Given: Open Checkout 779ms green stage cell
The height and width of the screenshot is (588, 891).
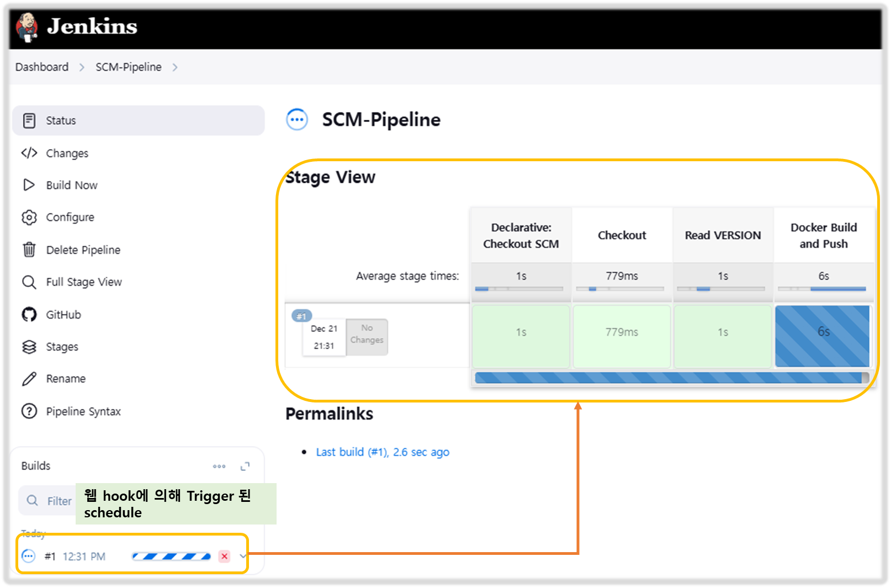Looking at the screenshot, I should click(622, 336).
